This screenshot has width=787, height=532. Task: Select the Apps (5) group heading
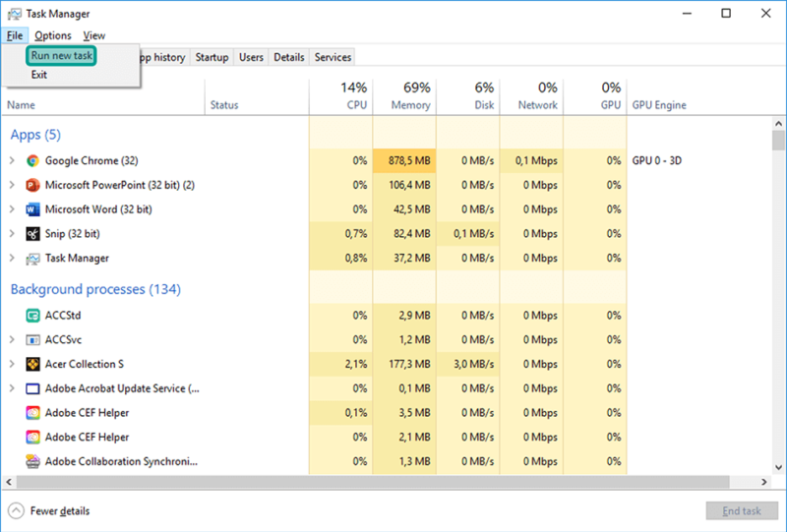click(35, 135)
